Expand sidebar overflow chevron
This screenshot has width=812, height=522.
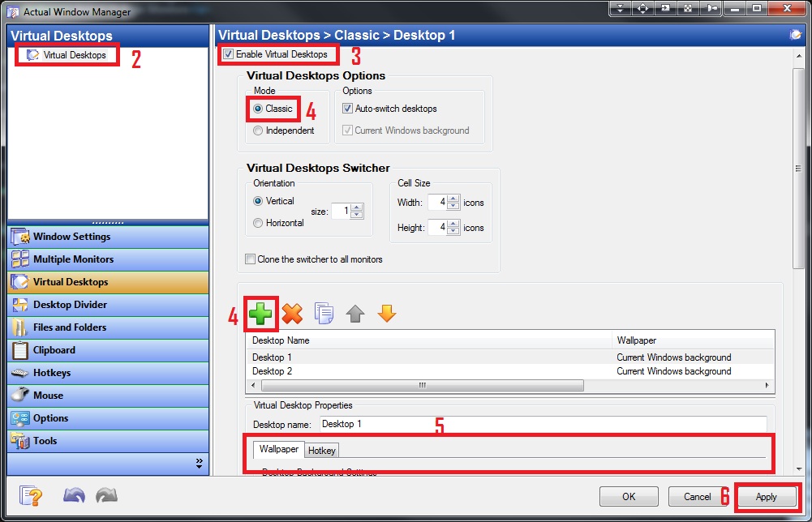click(x=200, y=463)
